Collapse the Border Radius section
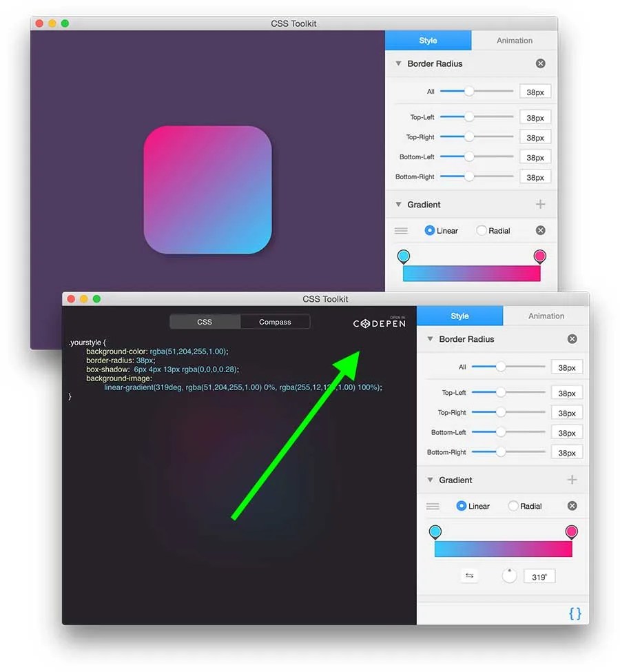The image size is (620, 672). pos(430,338)
